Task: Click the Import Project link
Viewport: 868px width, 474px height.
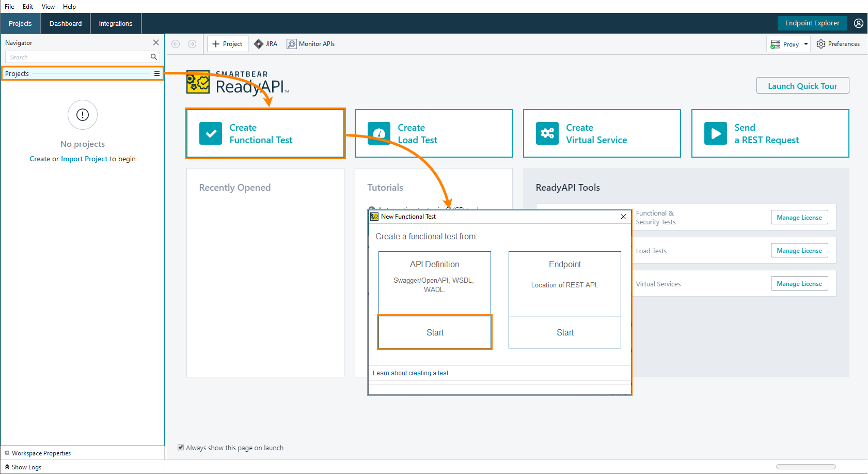Action: pos(84,159)
